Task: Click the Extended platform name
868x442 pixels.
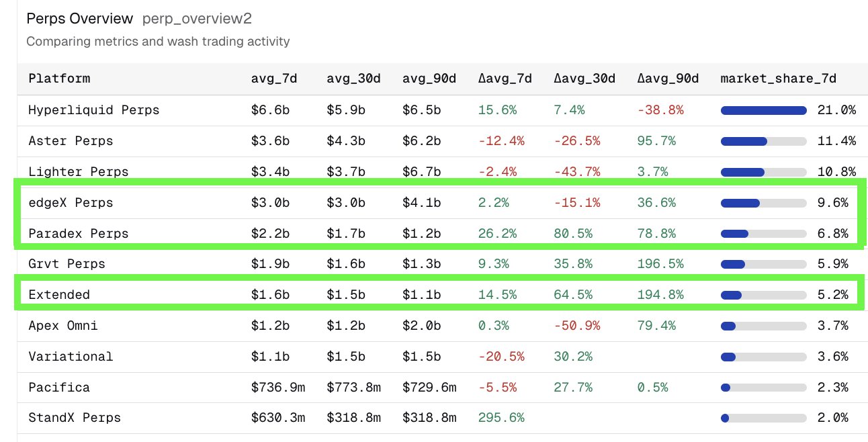Action: [59, 295]
